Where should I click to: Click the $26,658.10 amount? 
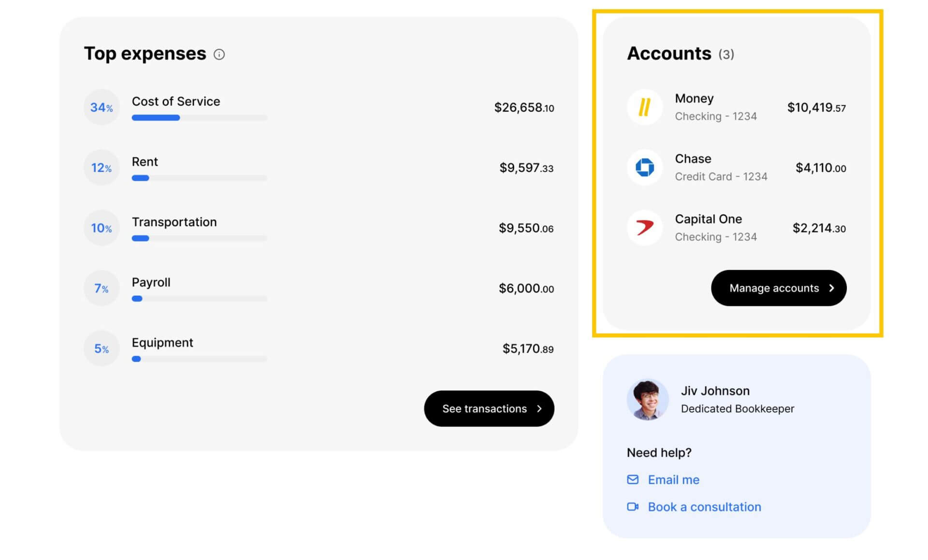click(524, 107)
